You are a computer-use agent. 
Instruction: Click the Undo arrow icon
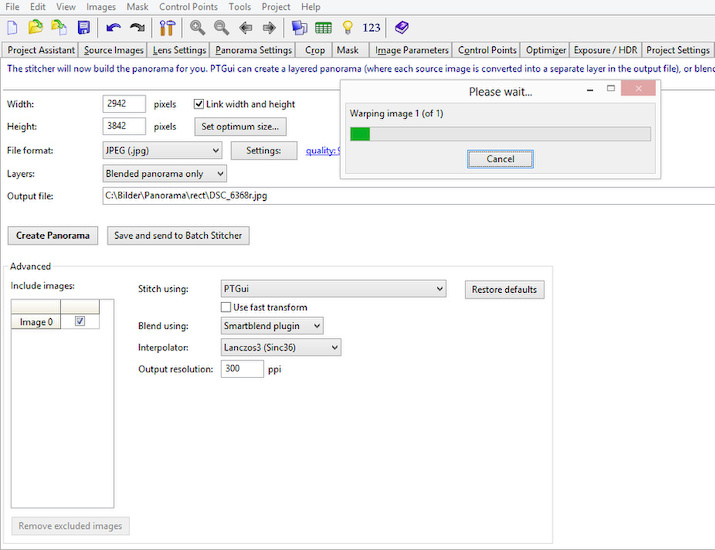pos(113,27)
